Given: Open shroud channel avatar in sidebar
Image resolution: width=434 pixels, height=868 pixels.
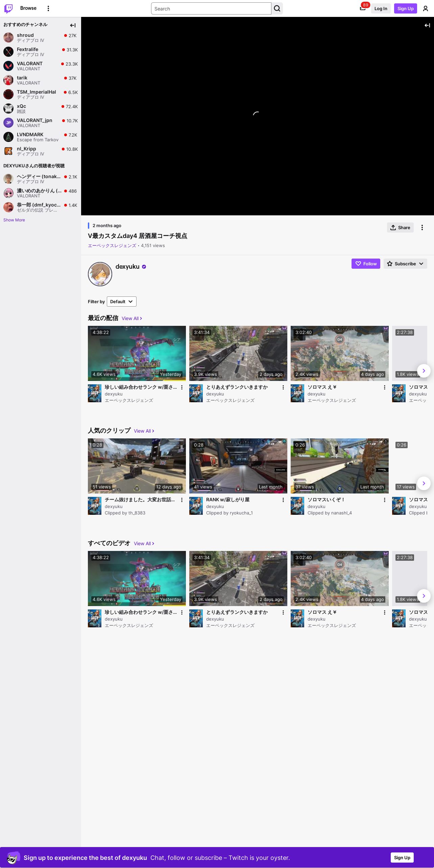Looking at the screenshot, I should click(x=8, y=38).
